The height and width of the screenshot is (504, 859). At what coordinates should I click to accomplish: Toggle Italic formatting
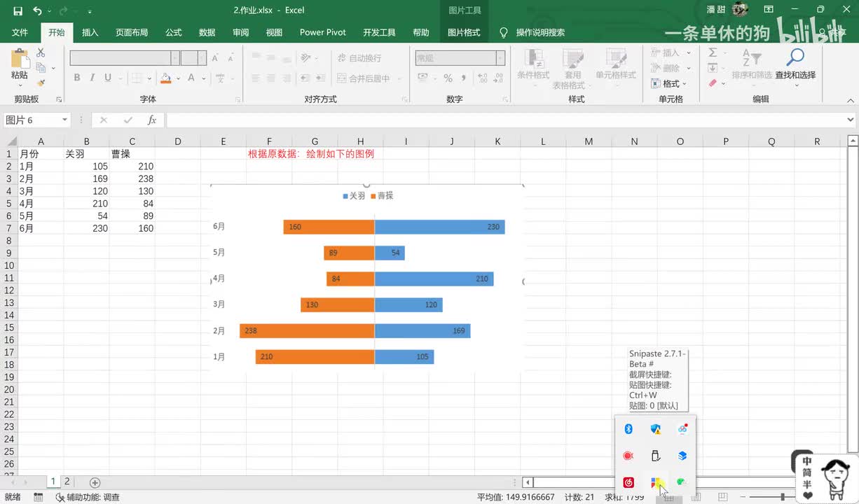92,78
